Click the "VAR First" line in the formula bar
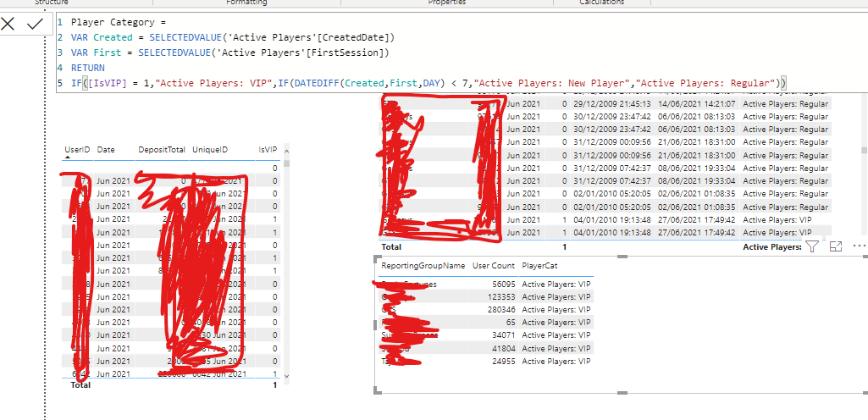 230,52
